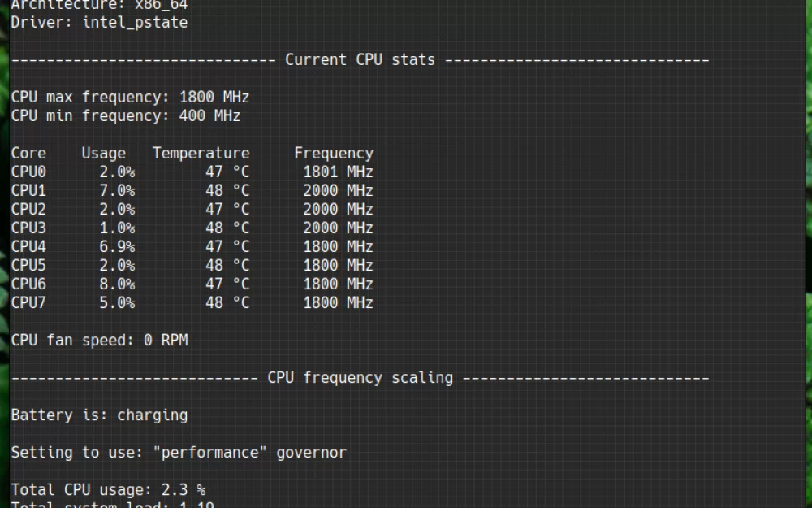Click the CPU min frequency 400 MHz line

(126, 116)
